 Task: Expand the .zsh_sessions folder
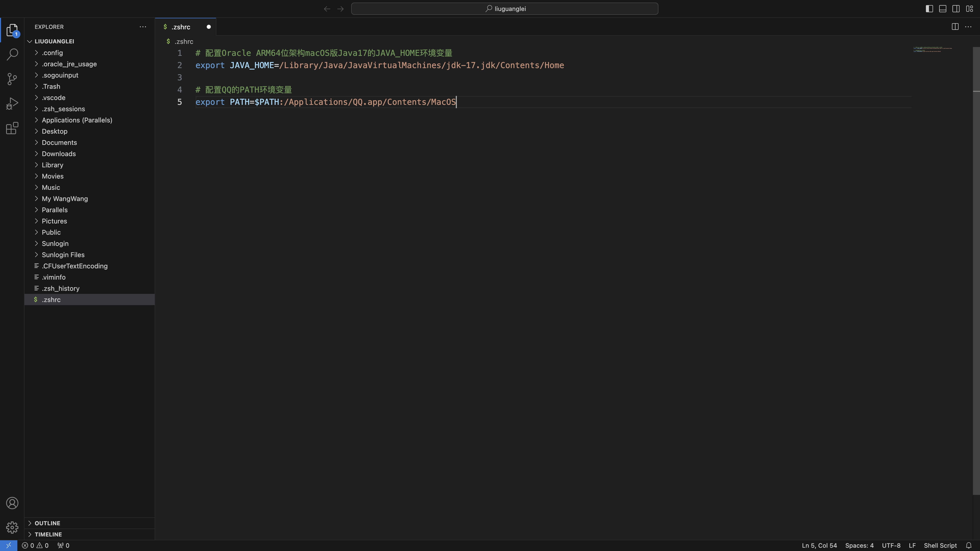coord(89,109)
